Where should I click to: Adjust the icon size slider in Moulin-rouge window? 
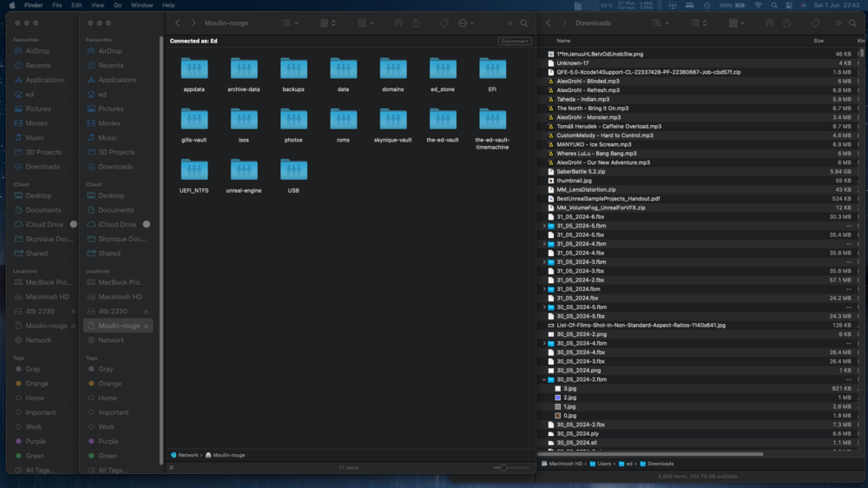click(503, 467)
